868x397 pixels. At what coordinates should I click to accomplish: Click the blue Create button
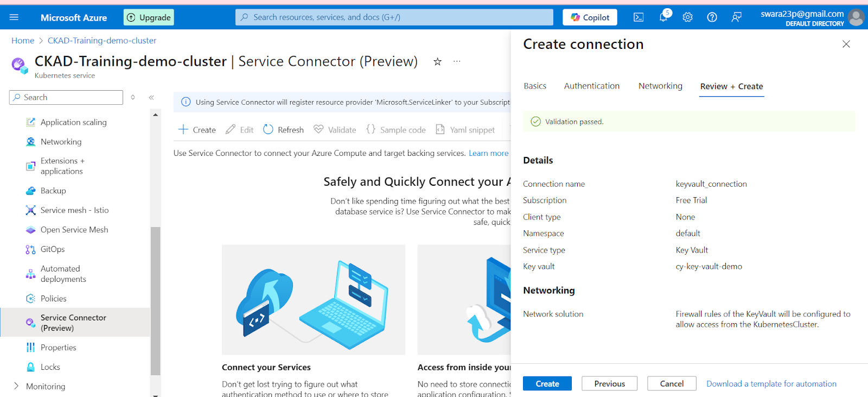point(547,383)
